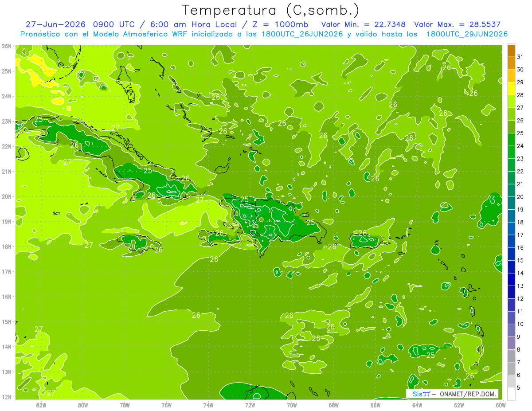The height and width of the screenshot is (411, 532).
Task: Click the legend value "23"
Action: [x=520, y=159]
